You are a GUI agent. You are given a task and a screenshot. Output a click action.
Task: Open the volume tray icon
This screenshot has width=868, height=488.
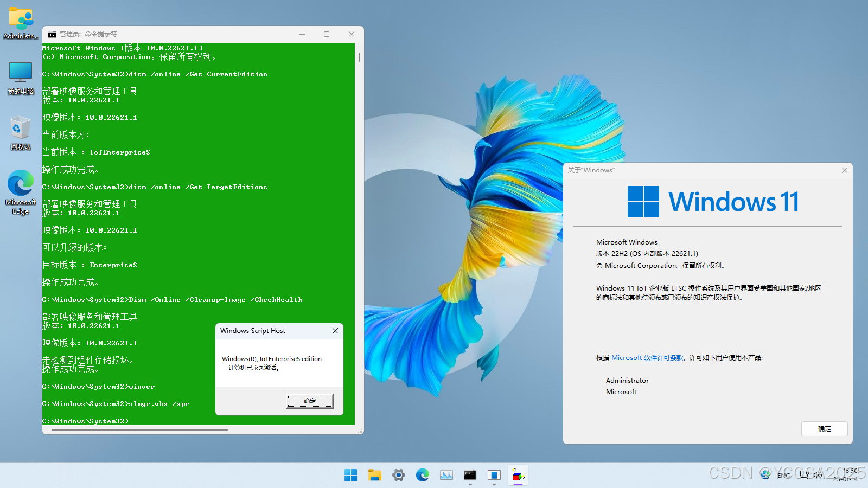pyautogui.click(x=818, y=476)
